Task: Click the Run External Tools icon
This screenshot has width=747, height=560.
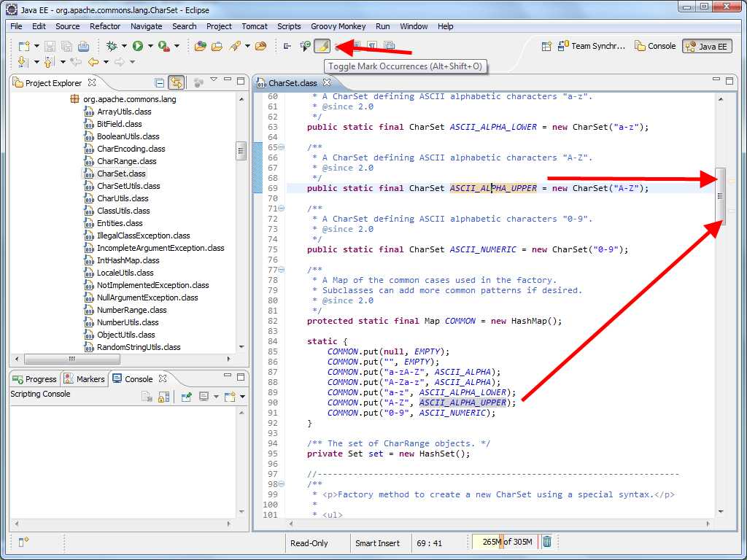Action: tap(164, 46)
